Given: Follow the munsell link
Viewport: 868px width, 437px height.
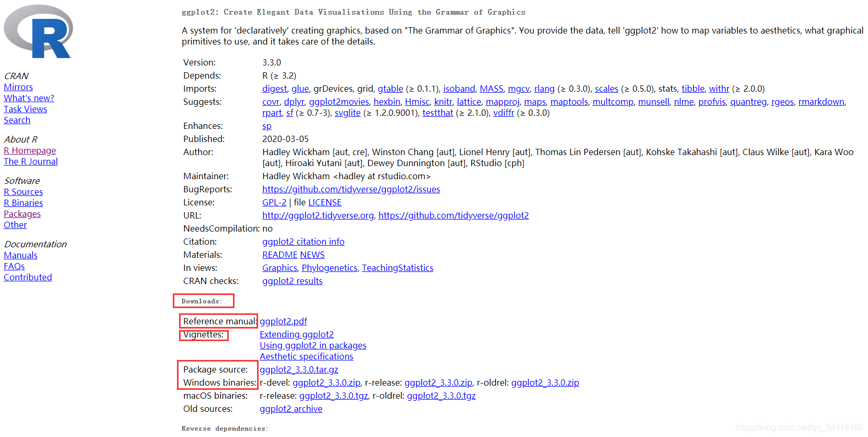Looking at the screenshot, I should pos(654,102).
